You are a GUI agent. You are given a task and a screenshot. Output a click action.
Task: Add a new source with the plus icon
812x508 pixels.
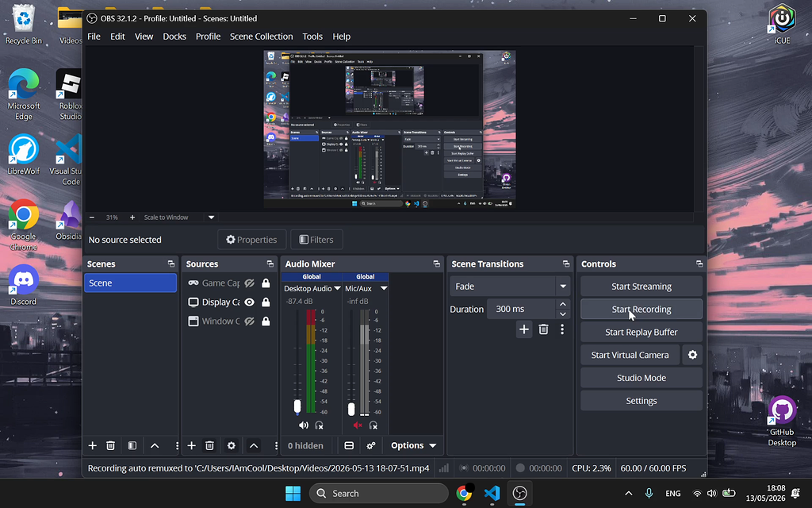pos(192,446)
